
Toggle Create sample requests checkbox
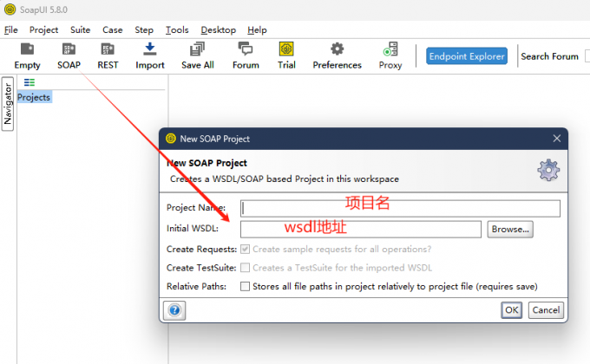tap(245, 249)
